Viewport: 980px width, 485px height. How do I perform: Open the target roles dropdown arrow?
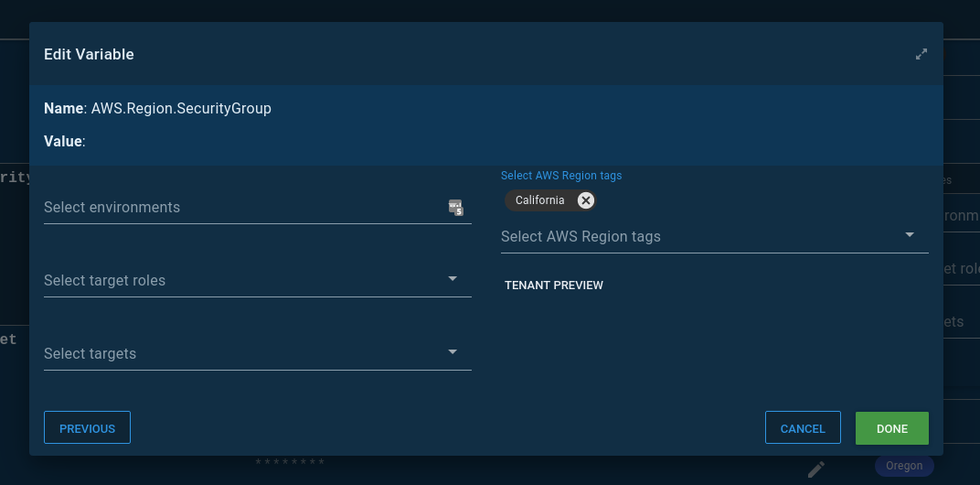[453, 279]
